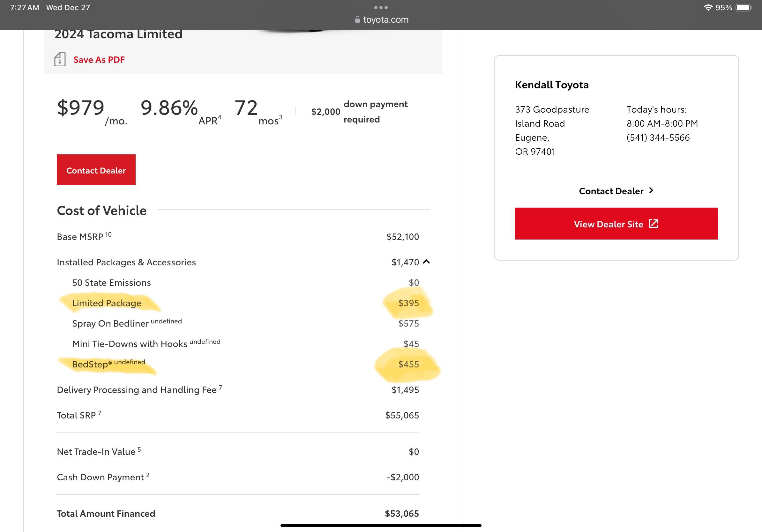Click the $575 bedliner price

408,323
